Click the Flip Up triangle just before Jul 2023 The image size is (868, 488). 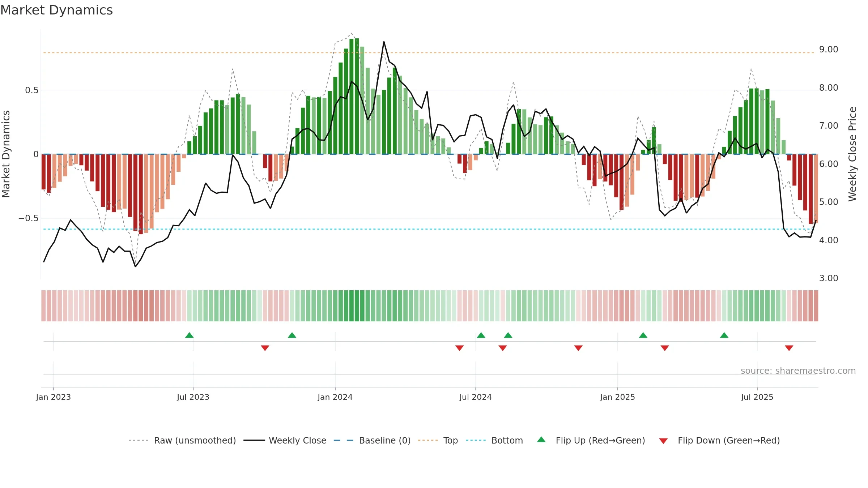click(x=189, y=335)
